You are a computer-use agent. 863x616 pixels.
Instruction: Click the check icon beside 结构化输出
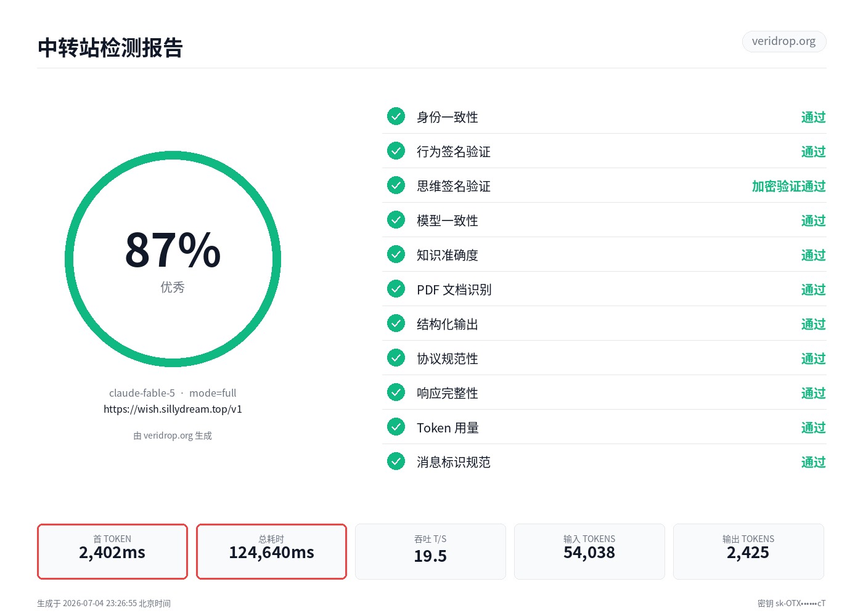coord(396,323)
